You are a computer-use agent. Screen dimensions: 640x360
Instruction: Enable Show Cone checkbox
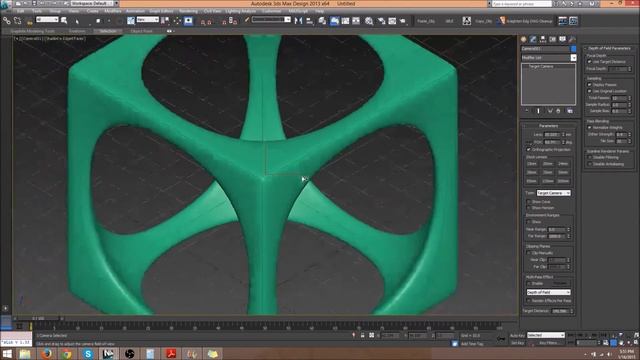click(x=529, y=202)
